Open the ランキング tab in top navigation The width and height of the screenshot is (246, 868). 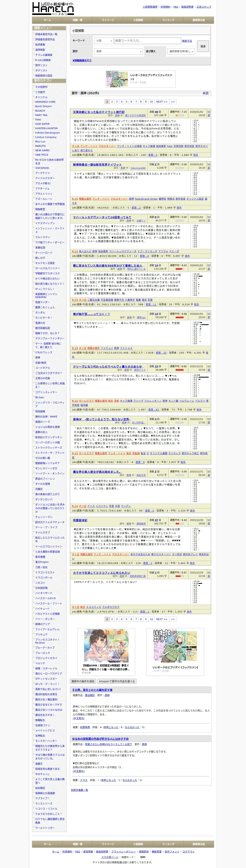point(168,20)
